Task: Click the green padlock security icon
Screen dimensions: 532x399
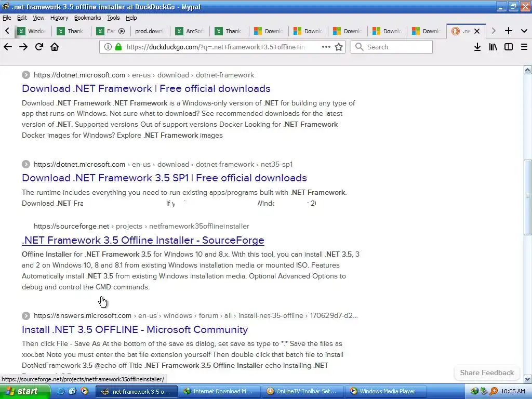Action: (x=118, y=47)
